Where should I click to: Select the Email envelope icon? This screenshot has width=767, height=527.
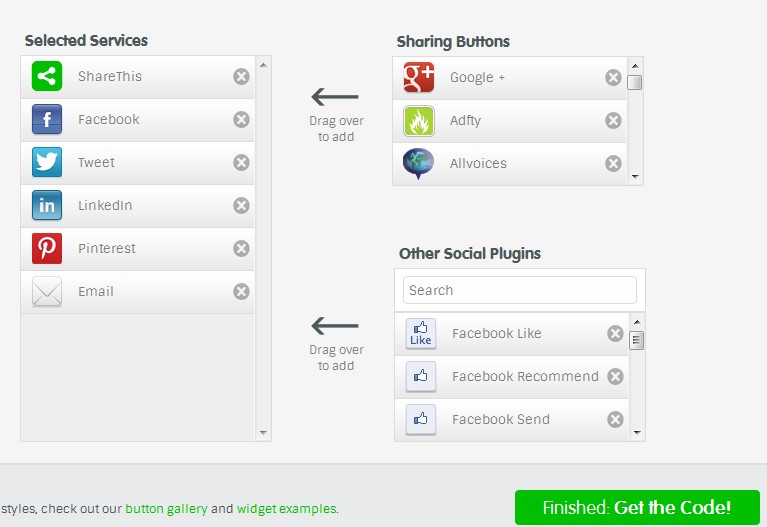point(47,292)
